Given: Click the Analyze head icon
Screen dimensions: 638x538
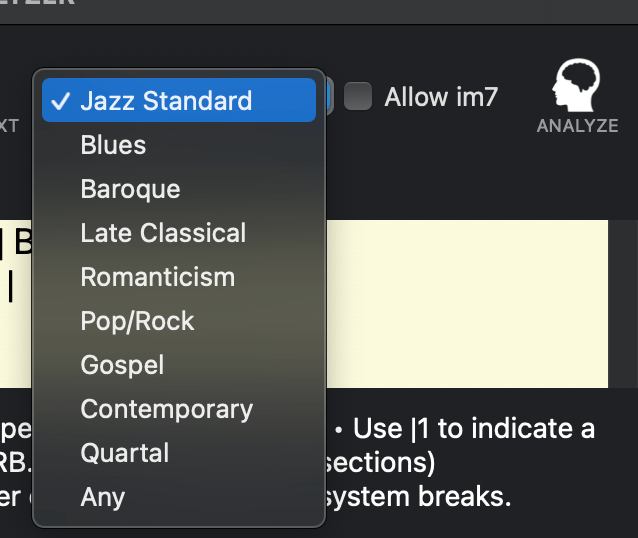Looking at the screenshot, I should (x=577, y=87).
